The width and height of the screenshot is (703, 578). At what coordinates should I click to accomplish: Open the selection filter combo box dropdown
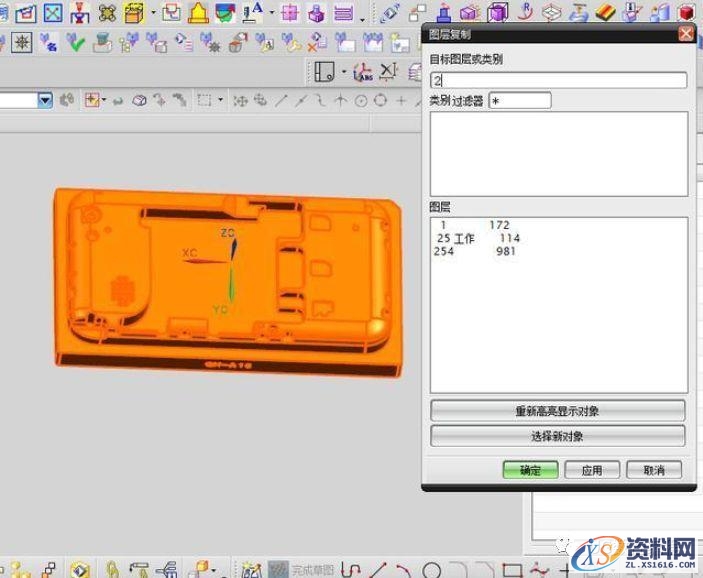(x=45, y=100)
